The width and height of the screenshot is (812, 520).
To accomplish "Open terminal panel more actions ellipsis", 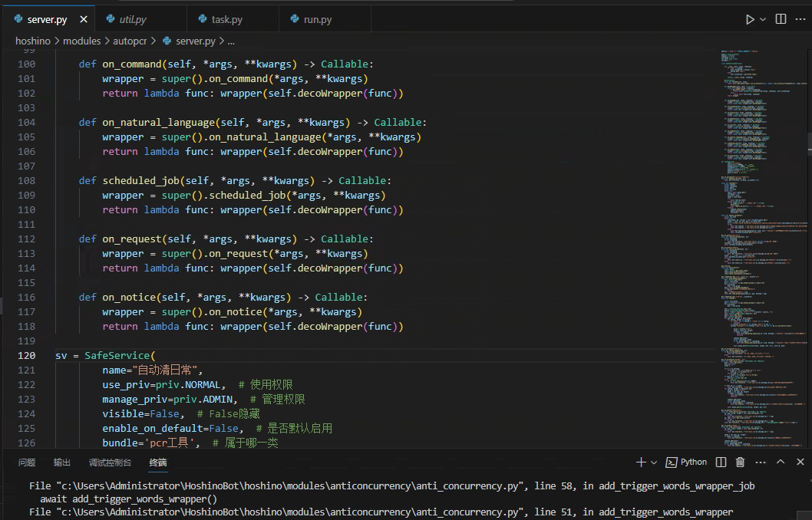I will (x=759, y=461).
